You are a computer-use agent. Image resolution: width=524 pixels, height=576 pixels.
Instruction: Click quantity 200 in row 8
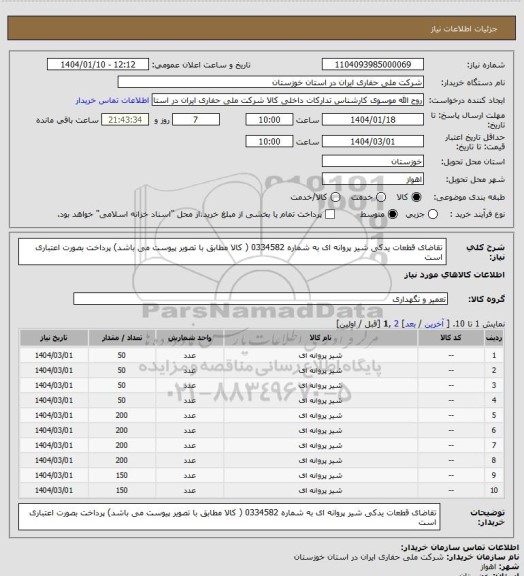[x=122, y=460]
